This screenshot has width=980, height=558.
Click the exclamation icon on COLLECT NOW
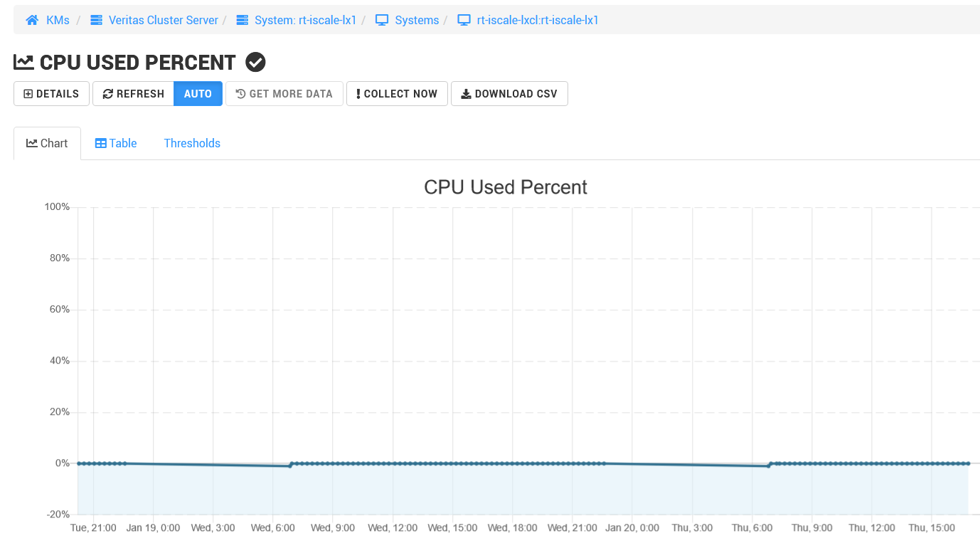point(356,93)
